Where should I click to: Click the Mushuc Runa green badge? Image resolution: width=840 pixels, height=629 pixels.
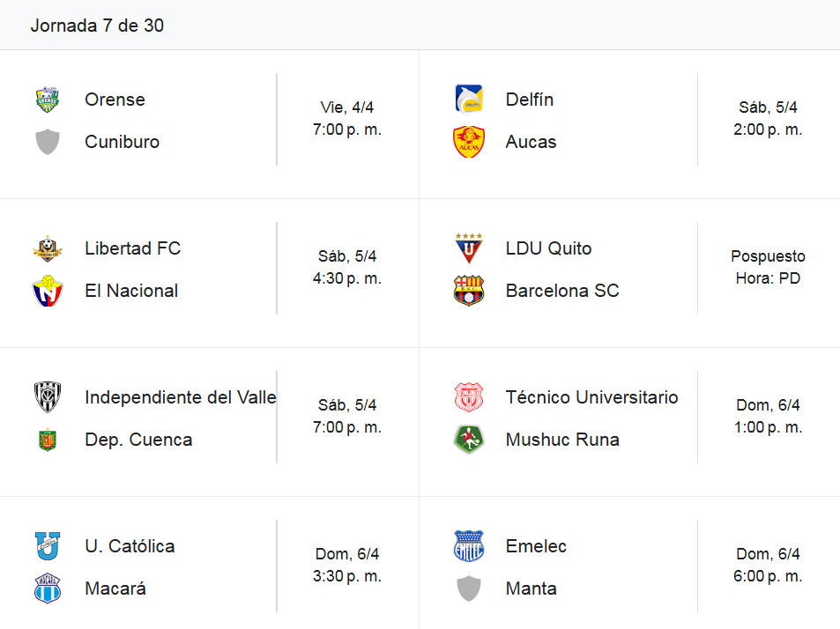pyautogui.click(x=469, y=440)
